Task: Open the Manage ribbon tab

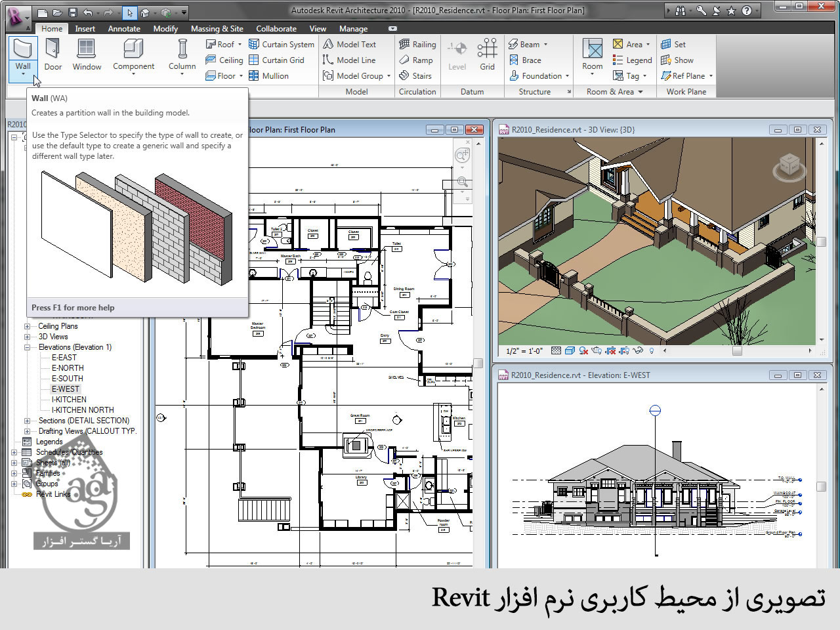Action: (353, 28)
